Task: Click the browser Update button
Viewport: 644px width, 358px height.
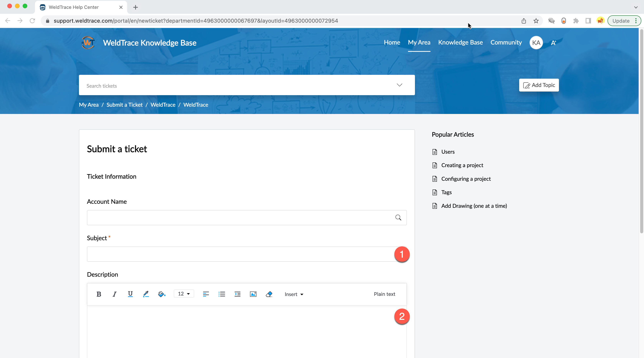Action: pyautogui.click(x=621, y=21)
